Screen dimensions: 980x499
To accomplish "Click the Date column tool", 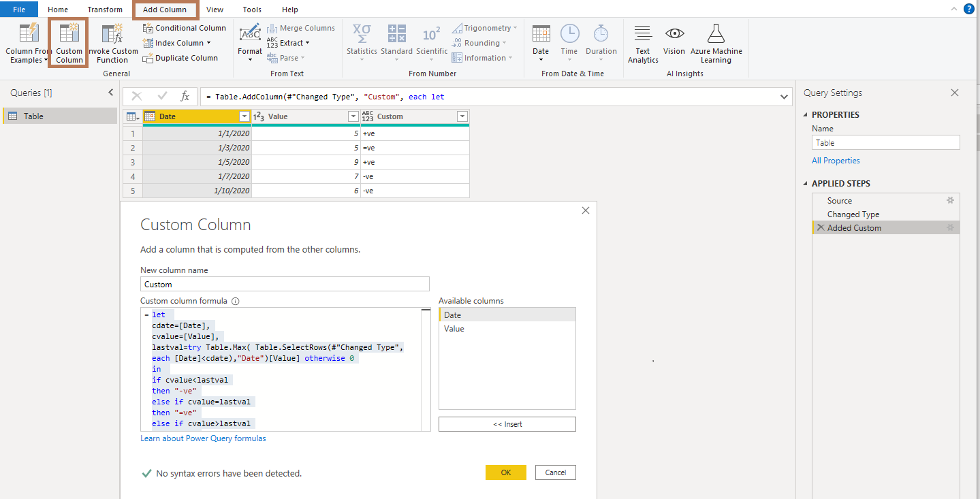I will pos(541,42).
